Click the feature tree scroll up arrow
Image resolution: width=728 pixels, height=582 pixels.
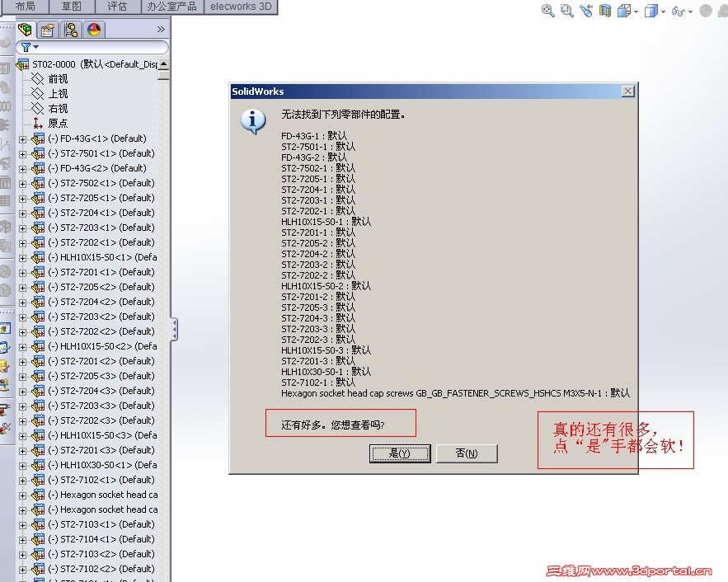(x=163, y=63)
